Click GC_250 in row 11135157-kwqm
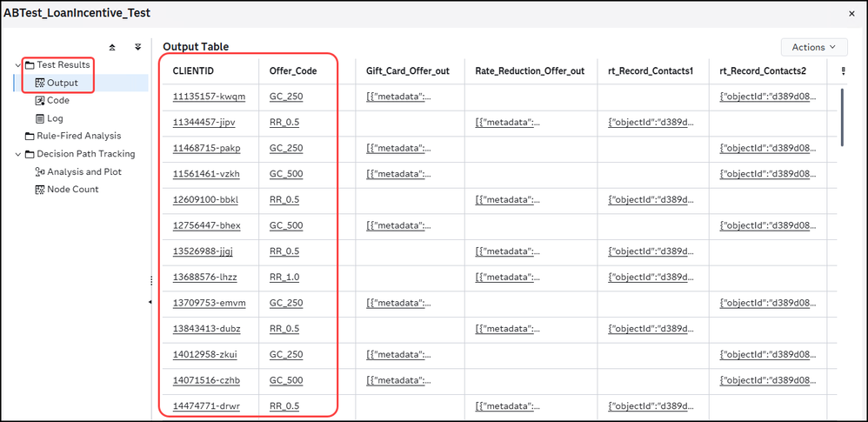This screenshot has height=422, width=868. pos(286,97)
